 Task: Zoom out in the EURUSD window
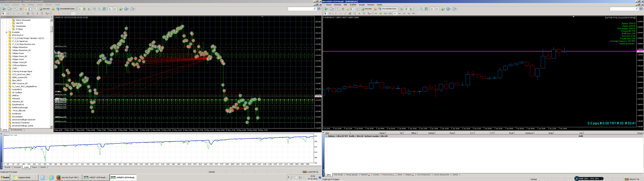421,9
